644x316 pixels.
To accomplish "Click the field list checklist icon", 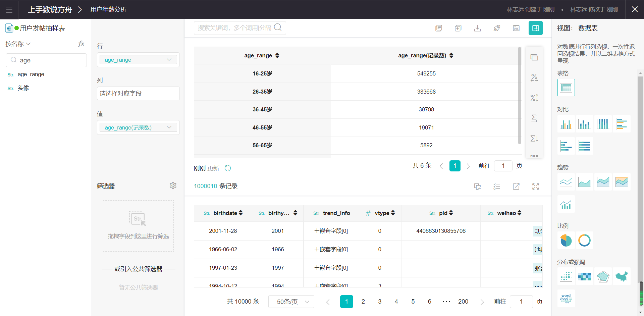I will point(497,187).
